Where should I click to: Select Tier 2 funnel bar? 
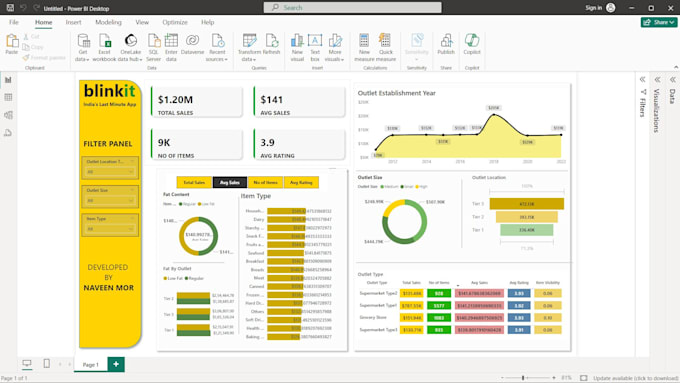[526, 217]
